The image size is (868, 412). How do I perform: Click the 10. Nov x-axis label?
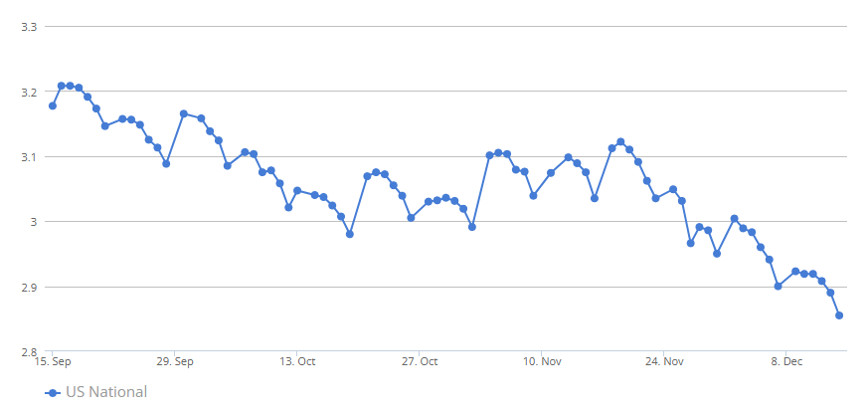[542, 361]
